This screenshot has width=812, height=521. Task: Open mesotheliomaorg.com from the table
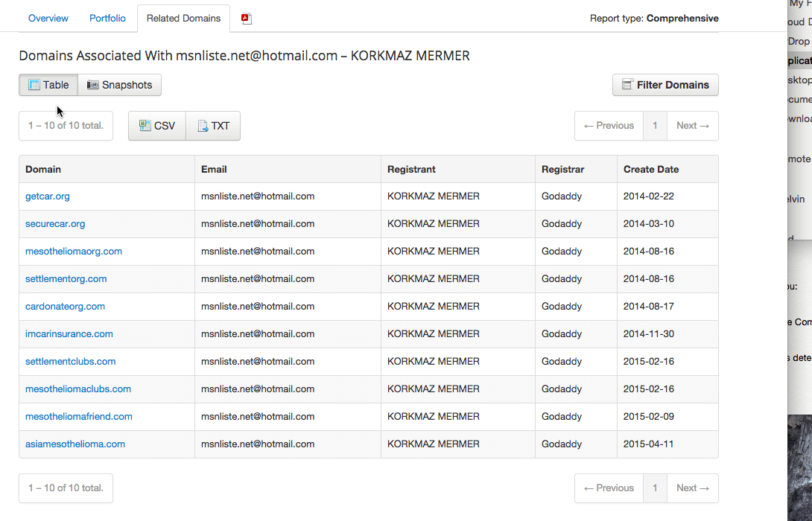pos(73,251)
